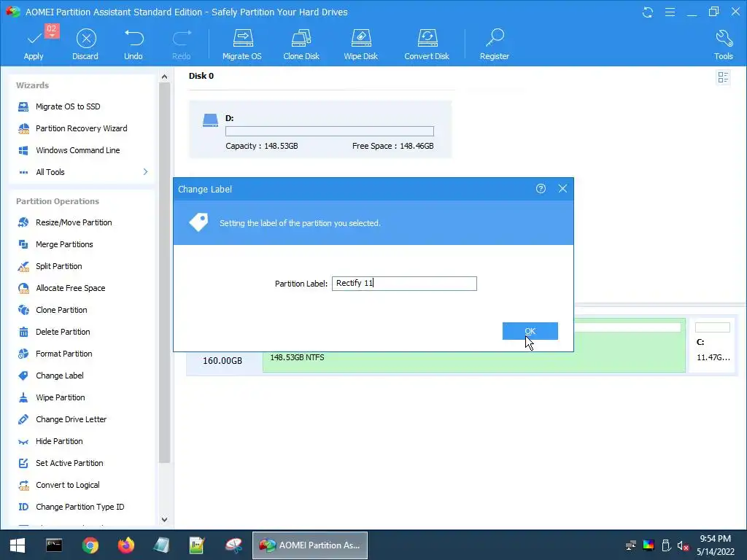Click the muted volume tray icon
The height and width of the screenshot is (560, 747).
683,545
